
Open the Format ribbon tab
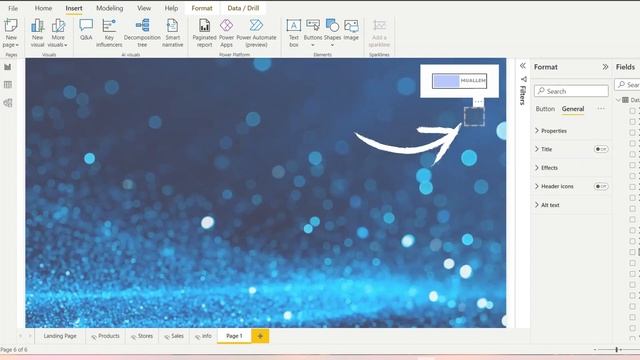click(x=202, y=8)
